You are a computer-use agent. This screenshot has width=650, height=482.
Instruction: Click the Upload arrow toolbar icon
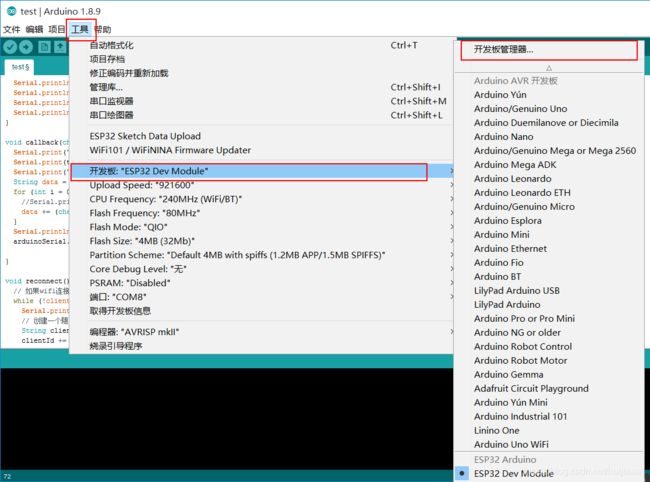point(26,47)
